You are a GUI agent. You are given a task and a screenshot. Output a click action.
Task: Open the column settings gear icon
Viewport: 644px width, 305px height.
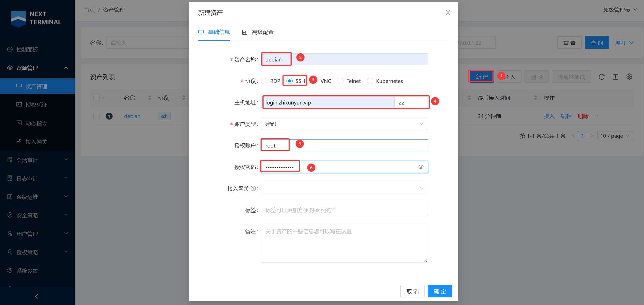click(629, 77)
